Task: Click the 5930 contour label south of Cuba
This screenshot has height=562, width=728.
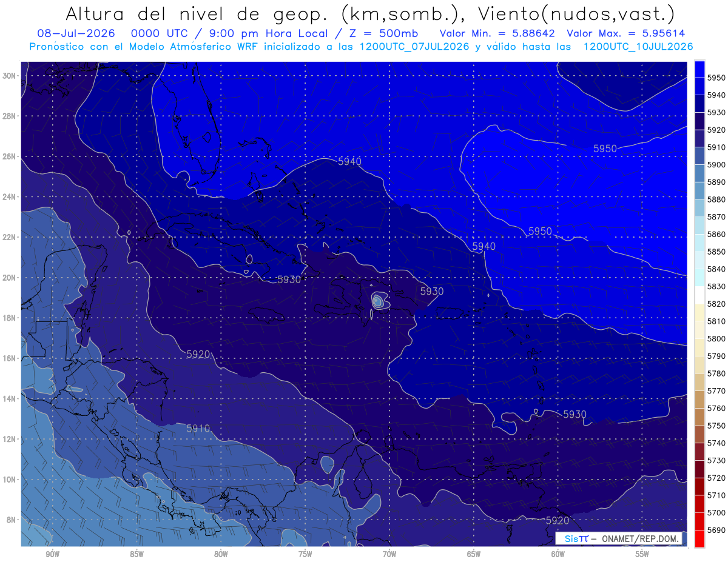Action: (289, 279)
